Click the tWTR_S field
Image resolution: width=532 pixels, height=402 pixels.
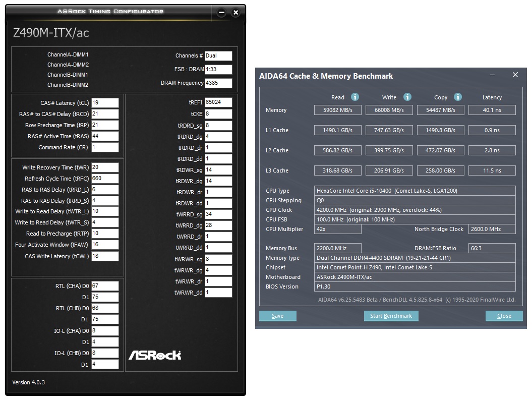[105, 222]
